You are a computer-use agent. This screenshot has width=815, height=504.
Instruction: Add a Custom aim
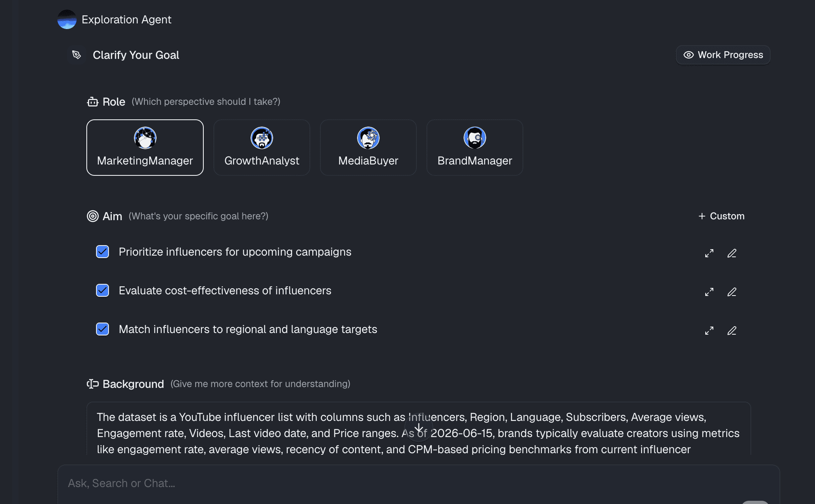pos(721,216)
